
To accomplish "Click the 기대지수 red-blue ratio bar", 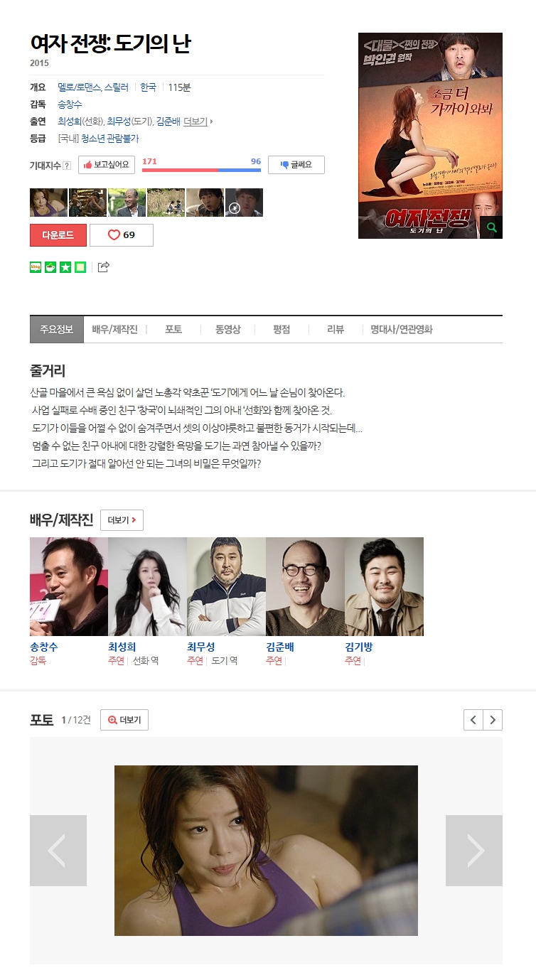I will tap(201, 170).
